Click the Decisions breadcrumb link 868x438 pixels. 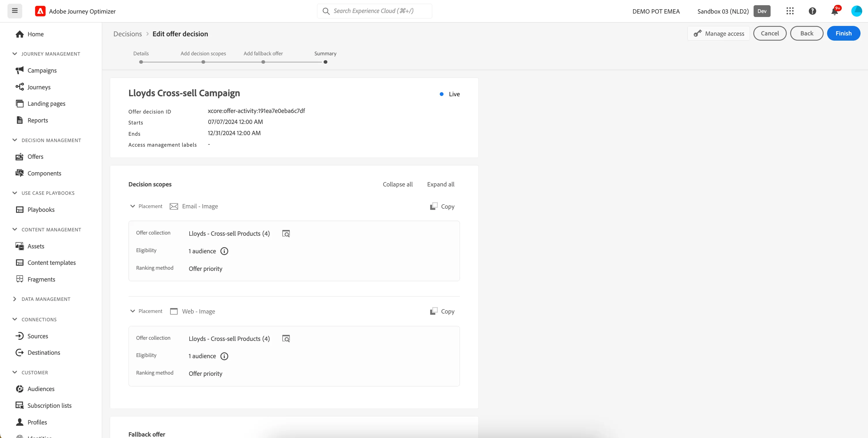tap(128, 34)
